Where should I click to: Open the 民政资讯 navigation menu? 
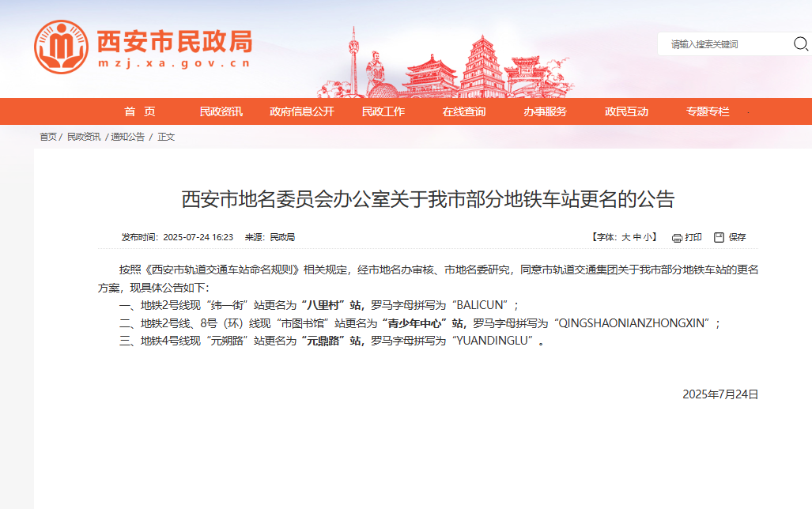pos(221,111)
